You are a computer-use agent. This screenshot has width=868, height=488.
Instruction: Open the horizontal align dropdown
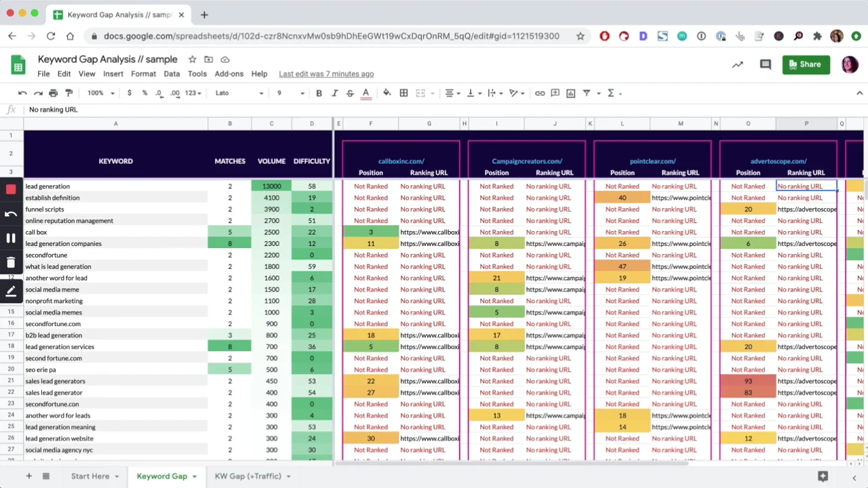tap(452, 93)
